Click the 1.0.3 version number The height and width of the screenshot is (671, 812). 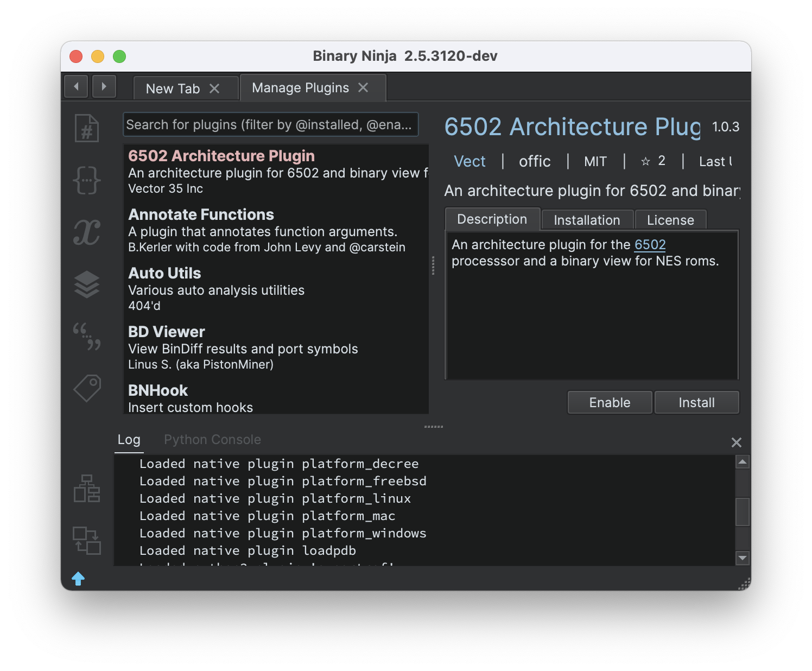tap(726, 127)
